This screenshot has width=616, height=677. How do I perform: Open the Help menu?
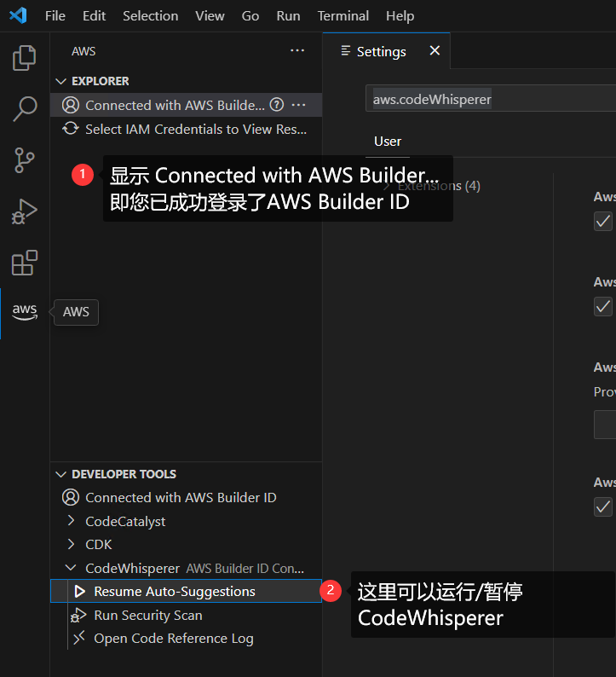click(400, 16)
